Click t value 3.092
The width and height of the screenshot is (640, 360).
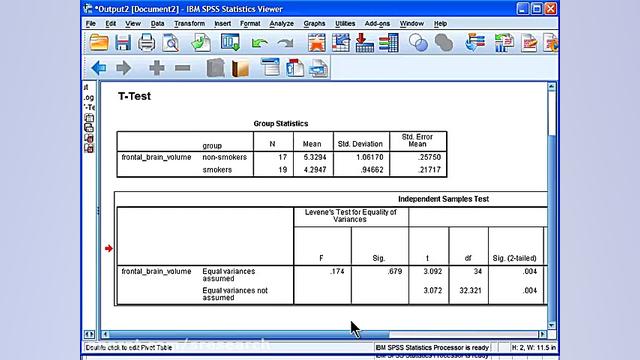(x=432, y=271)
